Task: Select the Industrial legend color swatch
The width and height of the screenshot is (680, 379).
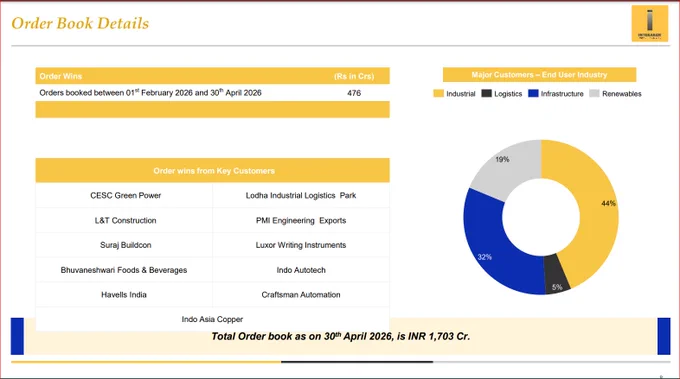Action: pos(438,93)
